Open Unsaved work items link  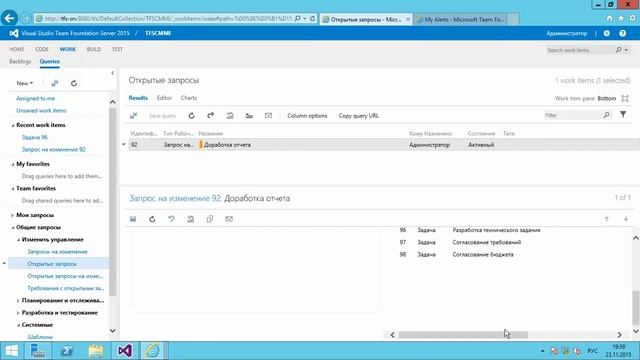point(41,111)
